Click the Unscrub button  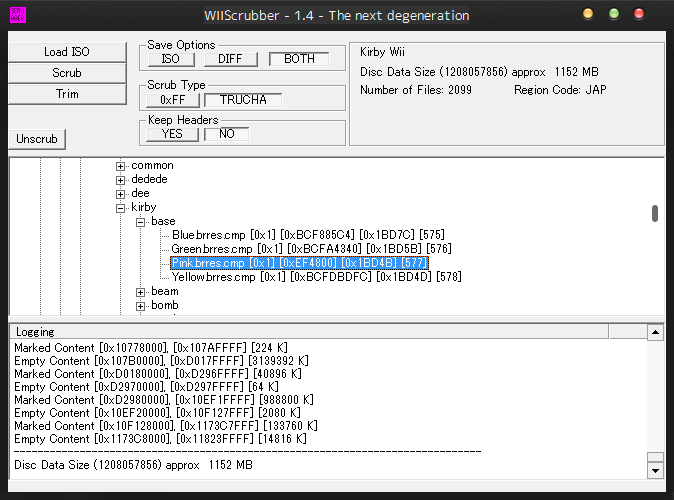point(37,139)
